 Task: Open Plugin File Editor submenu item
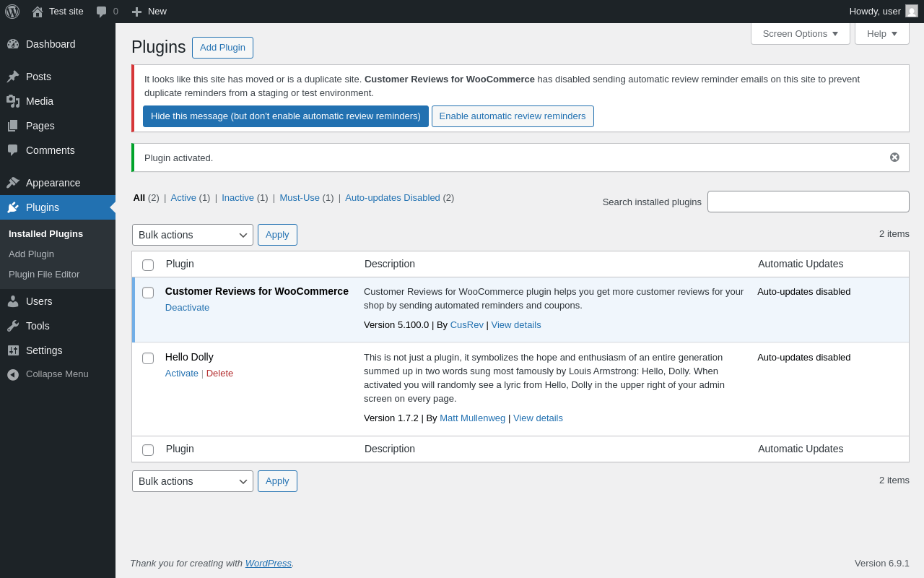click(44, 275)
